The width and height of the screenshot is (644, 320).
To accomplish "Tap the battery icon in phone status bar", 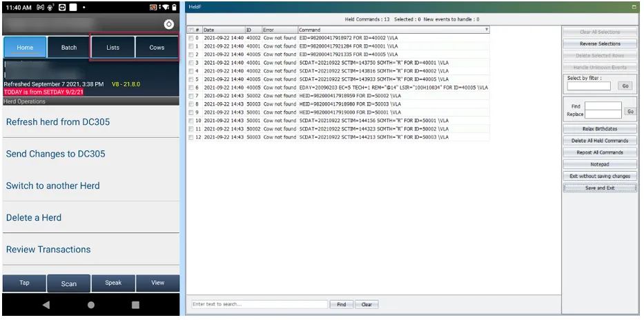I will [x=175, y=7].
